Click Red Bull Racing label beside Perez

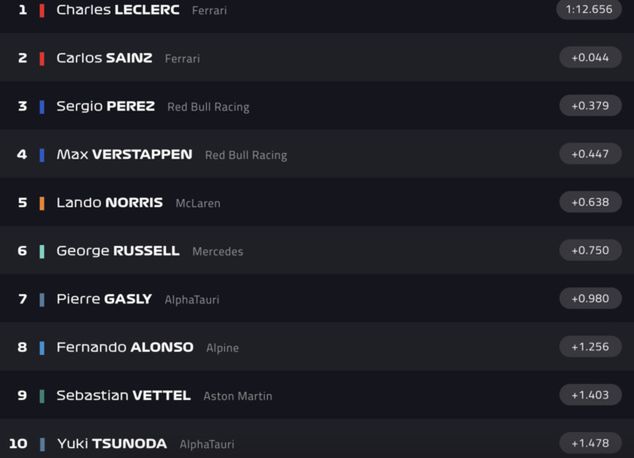coord(208,107)
